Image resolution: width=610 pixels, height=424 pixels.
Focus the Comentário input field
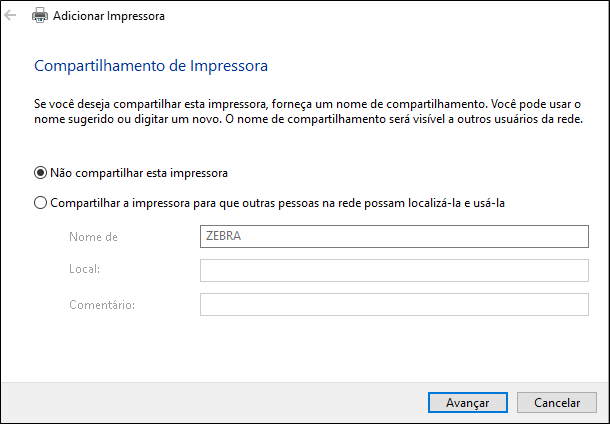coord(394,305)
